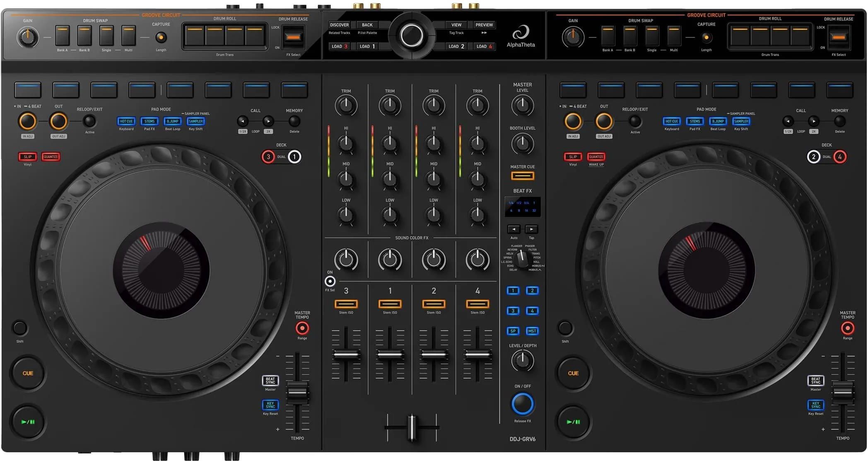Load track to deck 2
Screen dimensions: 868x461
coord(456,46)
